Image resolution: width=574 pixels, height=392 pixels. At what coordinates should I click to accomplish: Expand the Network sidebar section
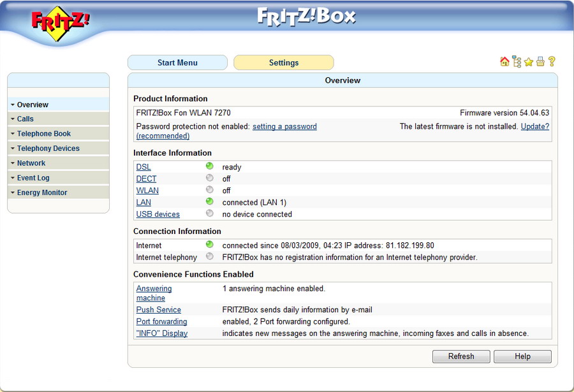31,163
